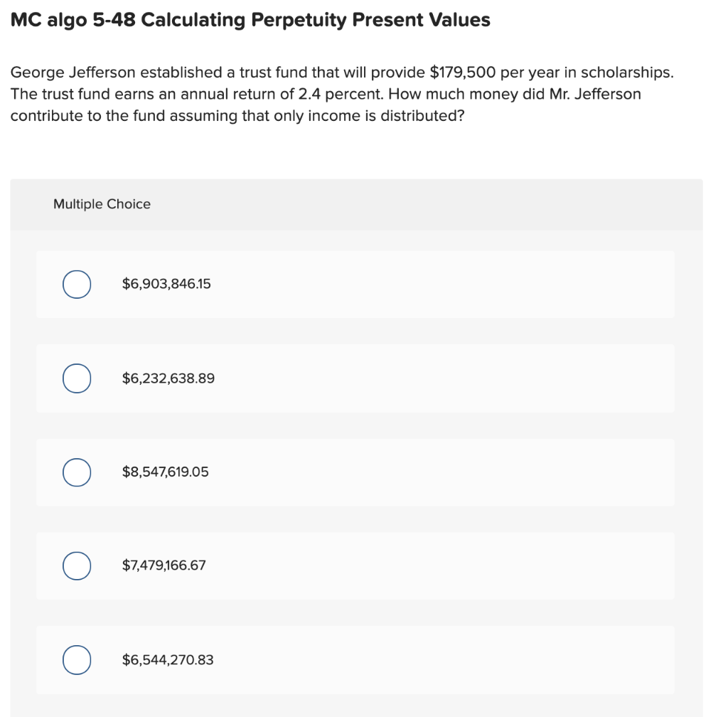Select the radio button for $6,544,270.83
Image resolution: width=728 pixels, height=717 pixels.
click(x=76, y=659)
